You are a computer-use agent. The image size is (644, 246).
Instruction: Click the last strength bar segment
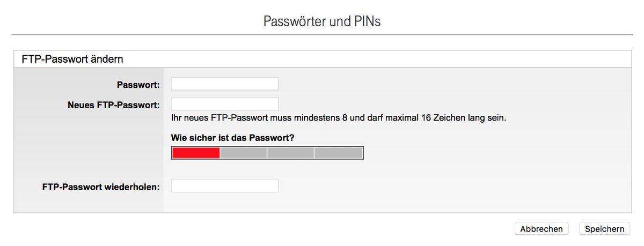pyautogui.click(x=338, y=153)
